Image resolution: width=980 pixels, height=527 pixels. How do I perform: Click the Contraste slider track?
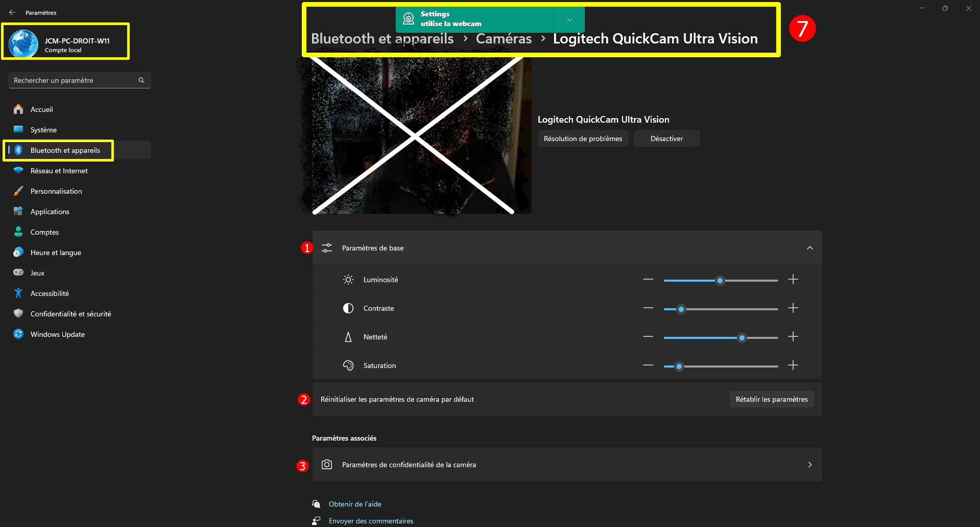point(721,309)
